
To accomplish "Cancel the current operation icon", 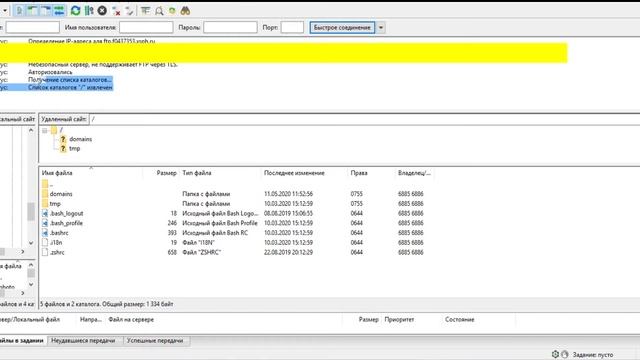I will pyautogui.click(x=102, y=11).
